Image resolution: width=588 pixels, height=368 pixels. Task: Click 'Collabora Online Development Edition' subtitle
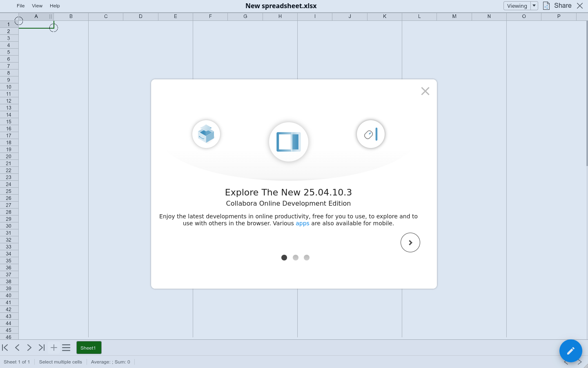[288, 203]
